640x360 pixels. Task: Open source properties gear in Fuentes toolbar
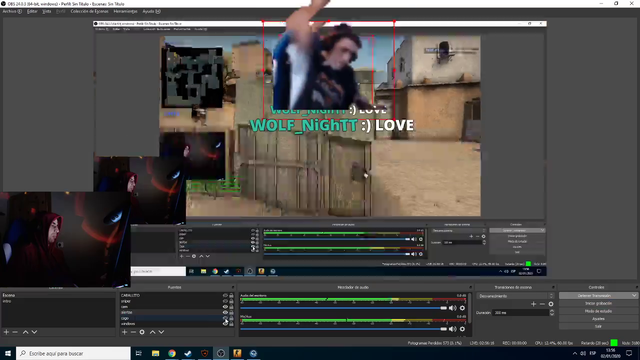pyautogui.click(x=142, y=332)
